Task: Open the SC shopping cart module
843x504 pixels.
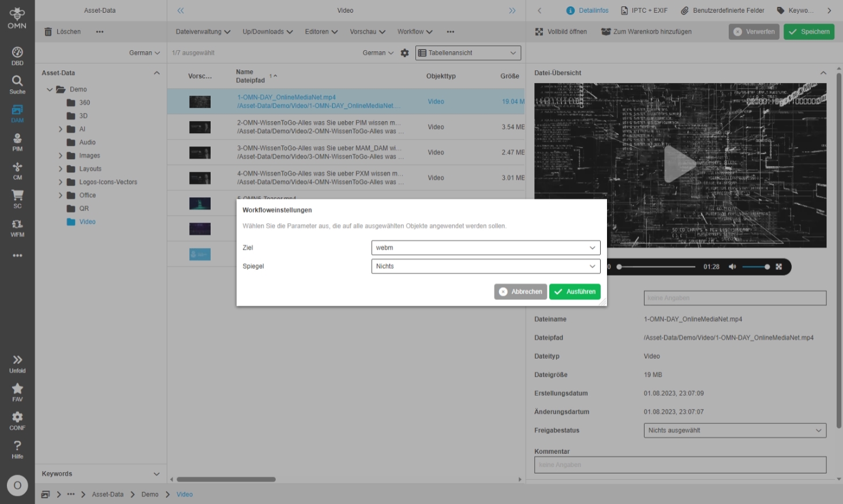Action: pyautogui.click(x=17, y=199)
